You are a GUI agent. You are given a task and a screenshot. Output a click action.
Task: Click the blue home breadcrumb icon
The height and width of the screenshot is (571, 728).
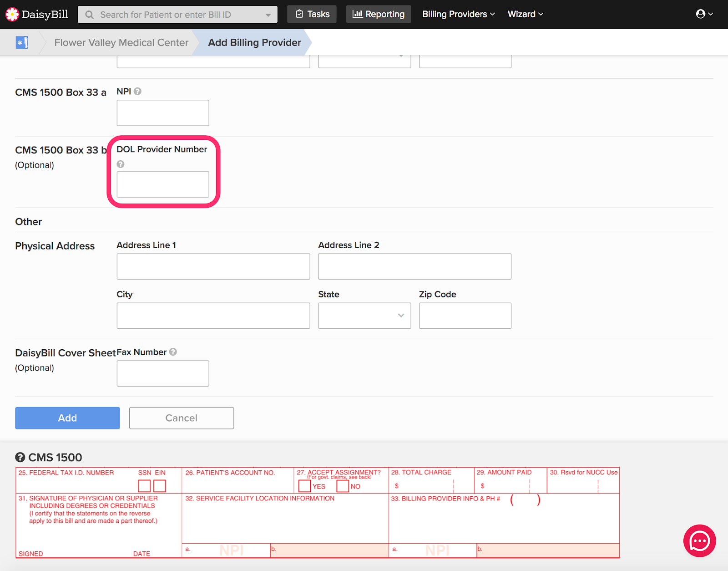(22, 42)
